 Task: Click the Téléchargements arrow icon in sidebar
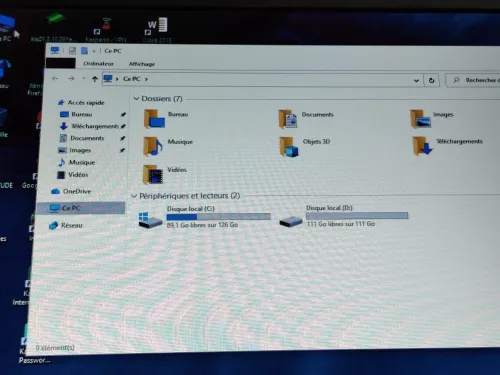click(x=64, y=126)
